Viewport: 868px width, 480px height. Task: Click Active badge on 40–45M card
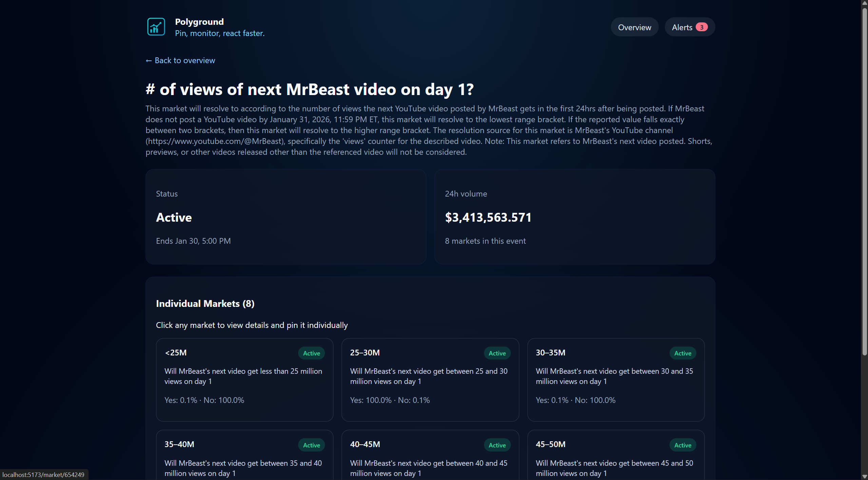[497, 445]
